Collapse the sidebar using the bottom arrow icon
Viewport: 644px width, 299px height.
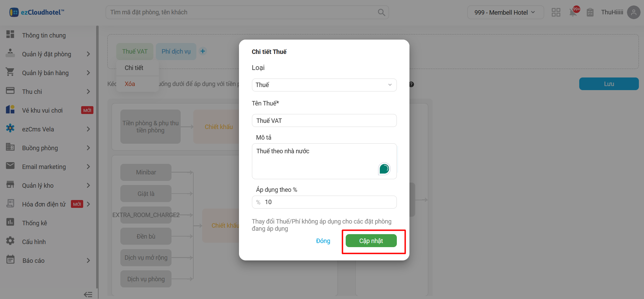coord(88,294)
